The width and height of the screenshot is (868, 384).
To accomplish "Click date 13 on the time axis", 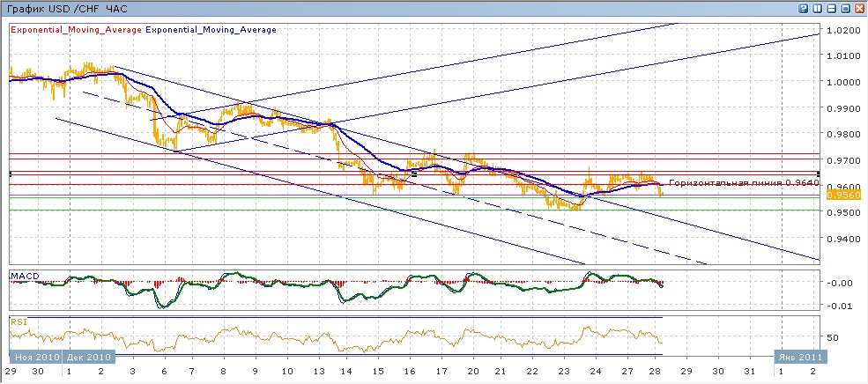I will click(x=318, y=372).
